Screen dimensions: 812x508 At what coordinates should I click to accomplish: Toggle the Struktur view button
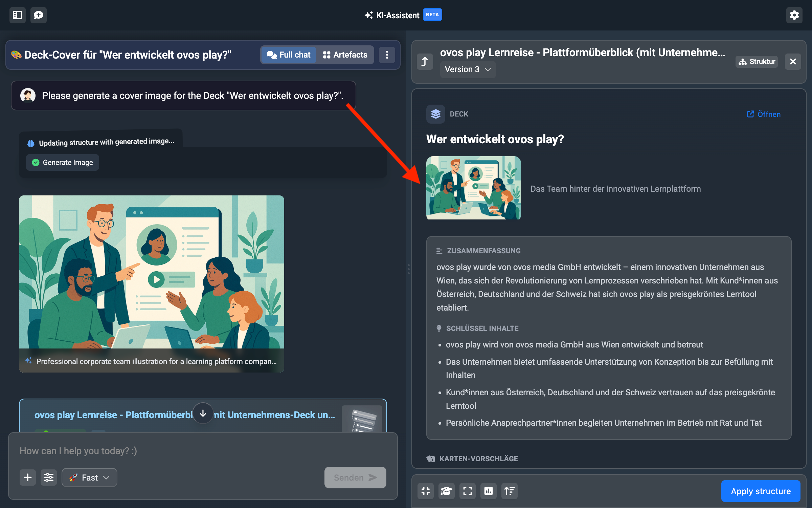point(757,62)
